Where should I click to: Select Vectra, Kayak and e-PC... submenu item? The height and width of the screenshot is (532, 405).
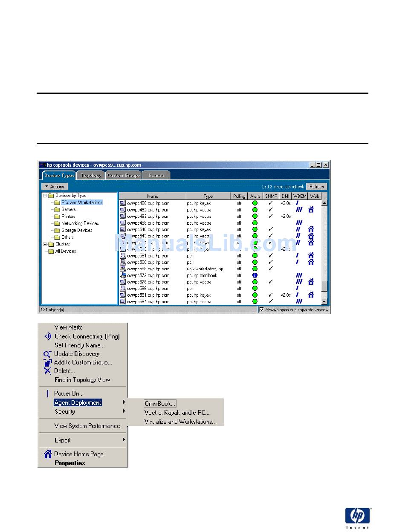tap(177, 413)
